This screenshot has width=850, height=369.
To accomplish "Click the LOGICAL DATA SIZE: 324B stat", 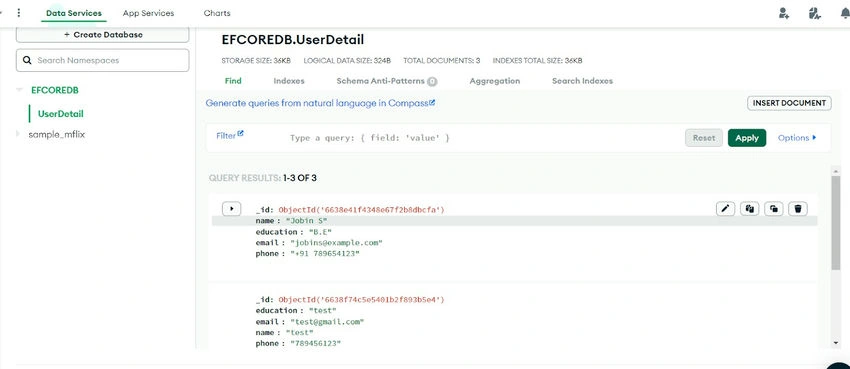I will [347, 61].
